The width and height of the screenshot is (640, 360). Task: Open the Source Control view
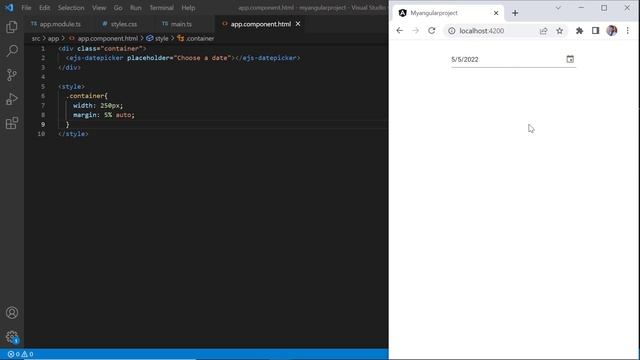point(12,75)
